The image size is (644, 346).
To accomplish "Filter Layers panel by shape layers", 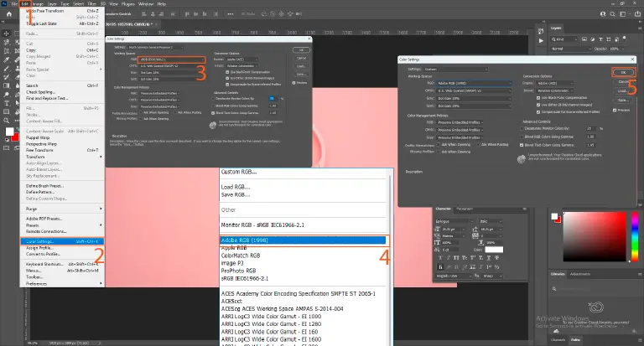I will coord(609,39).
